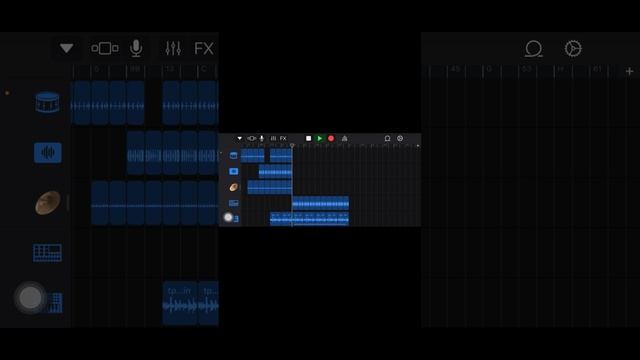Start playback with green play button
640x360 pixels.
(320, 138)
